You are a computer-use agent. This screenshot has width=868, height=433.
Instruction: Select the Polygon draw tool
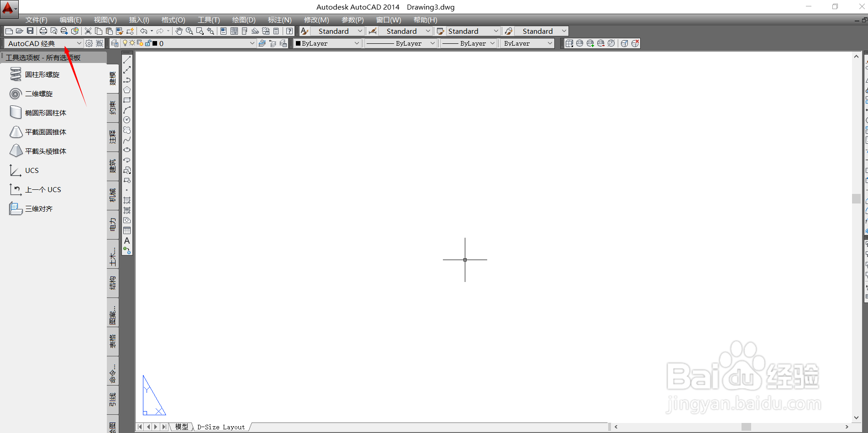[127, 90]
